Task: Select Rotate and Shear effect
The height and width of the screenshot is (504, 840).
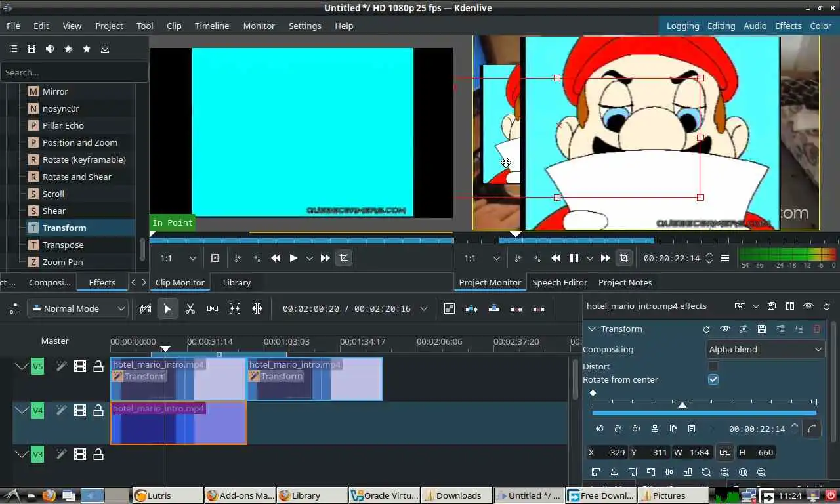Action: point(77,177)
